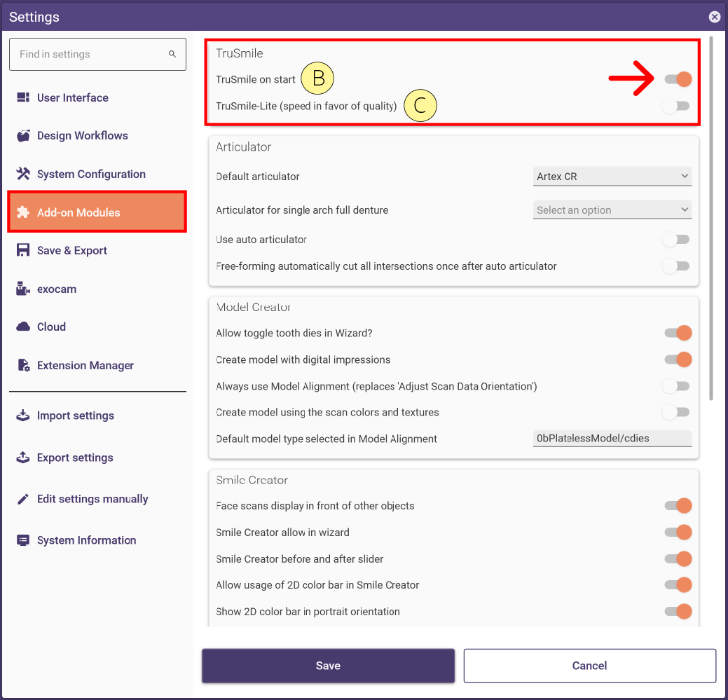Click the System Configuration tools icon
Screen dimensions: 728x700
[x=23, y=174]
